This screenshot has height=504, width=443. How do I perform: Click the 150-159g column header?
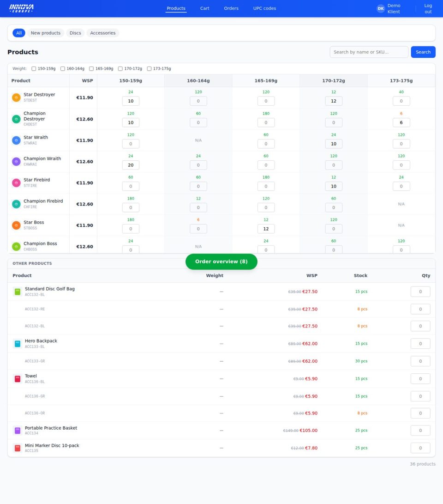(x=131, y=81)
